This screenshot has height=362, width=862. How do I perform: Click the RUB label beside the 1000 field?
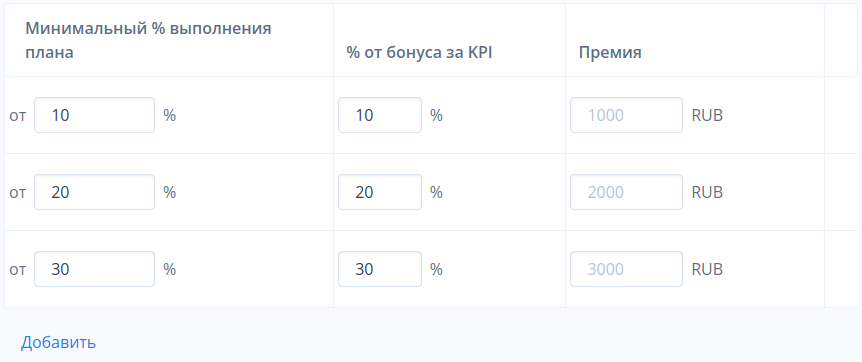pyautogui.click(x=707, y=116)
